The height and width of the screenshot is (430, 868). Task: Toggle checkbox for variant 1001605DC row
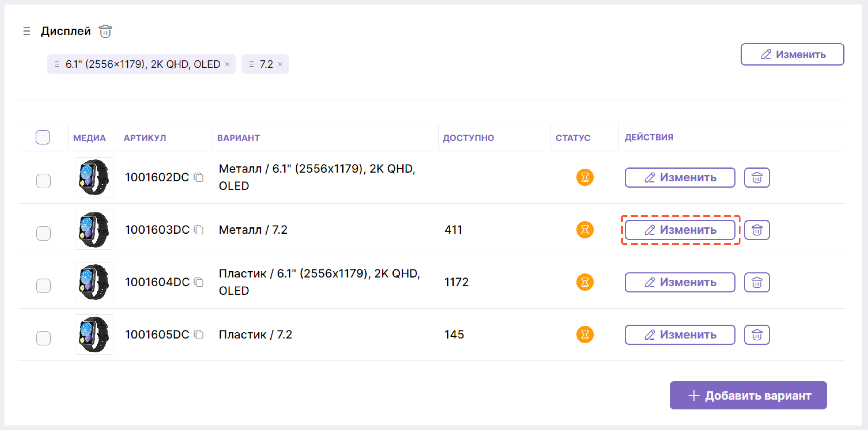42,334
